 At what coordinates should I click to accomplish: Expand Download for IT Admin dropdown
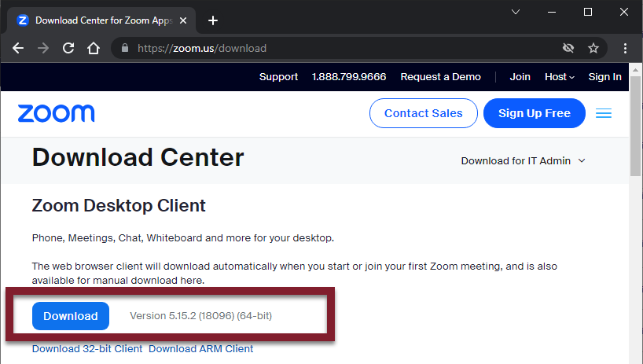pyautogui.click(x=524, y=160)
